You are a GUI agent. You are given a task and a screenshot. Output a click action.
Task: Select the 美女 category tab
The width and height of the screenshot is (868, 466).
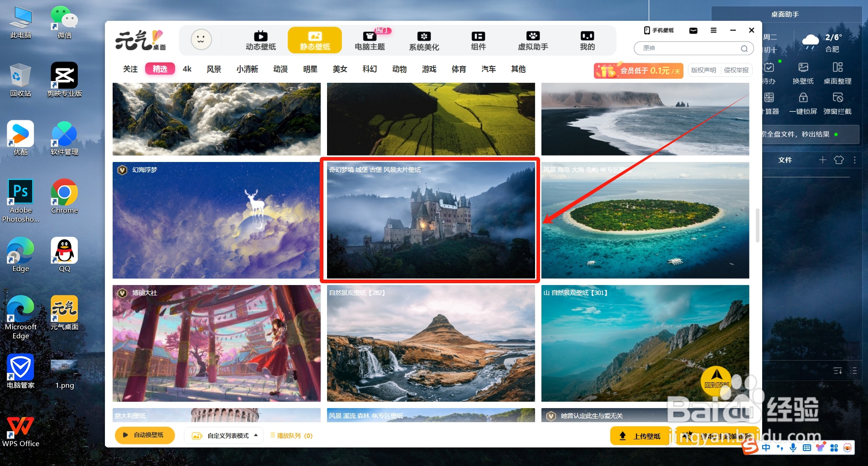tap(340, 69)
